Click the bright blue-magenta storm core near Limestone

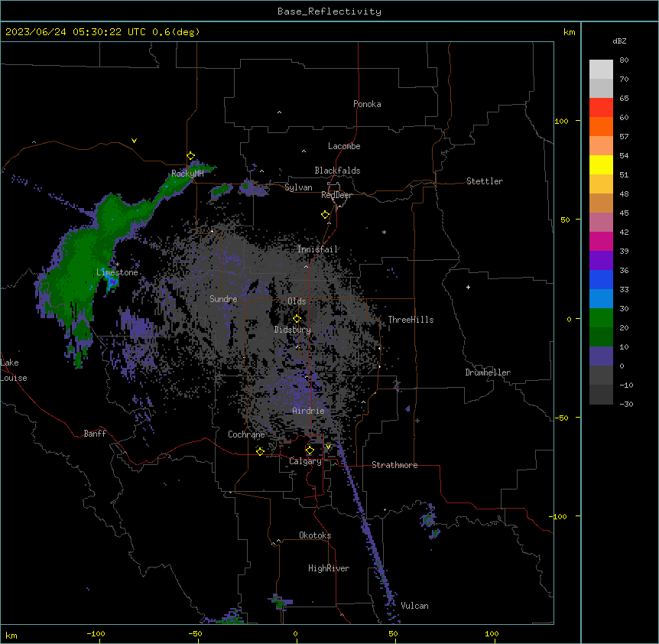click(112, 282)
